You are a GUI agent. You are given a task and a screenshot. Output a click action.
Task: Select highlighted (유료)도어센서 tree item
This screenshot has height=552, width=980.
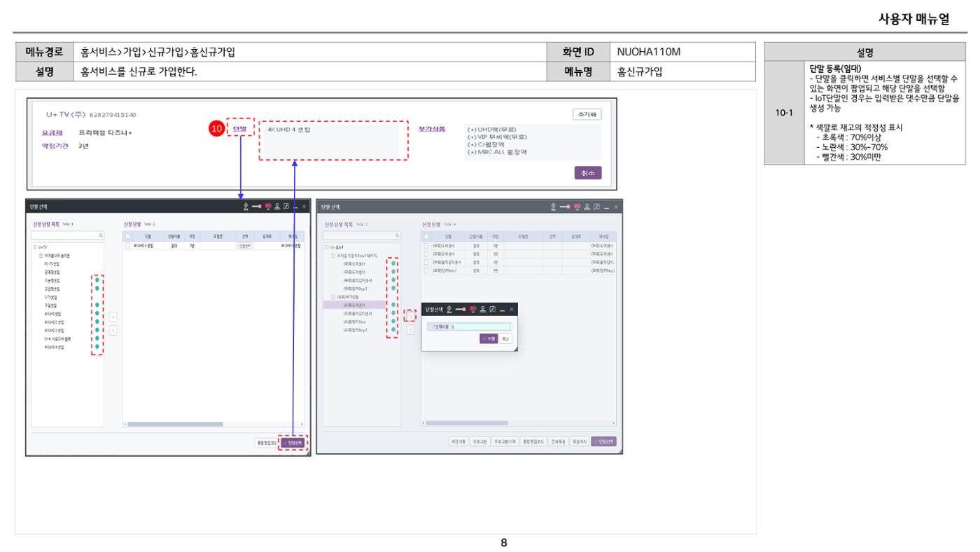(x=356, y=305)
